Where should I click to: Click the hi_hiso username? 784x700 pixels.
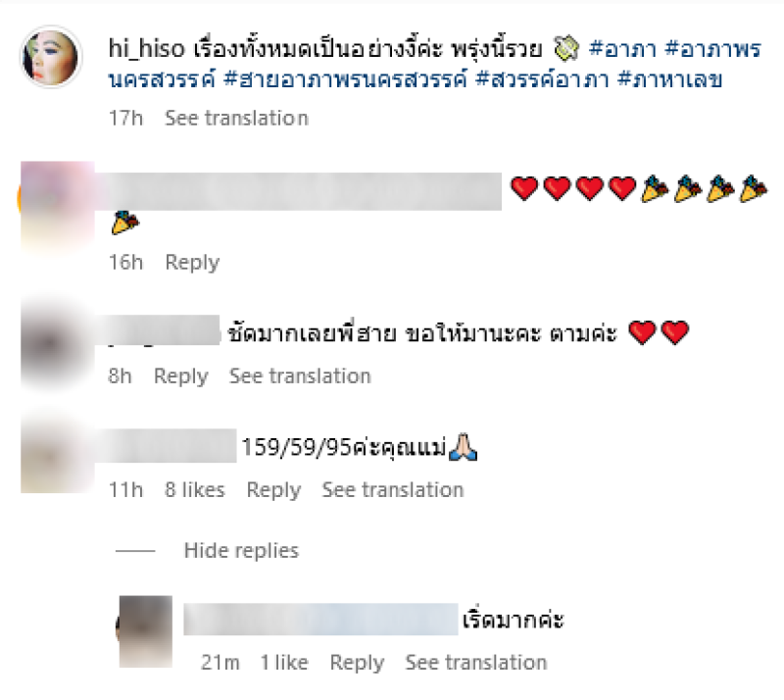(146, 49)
